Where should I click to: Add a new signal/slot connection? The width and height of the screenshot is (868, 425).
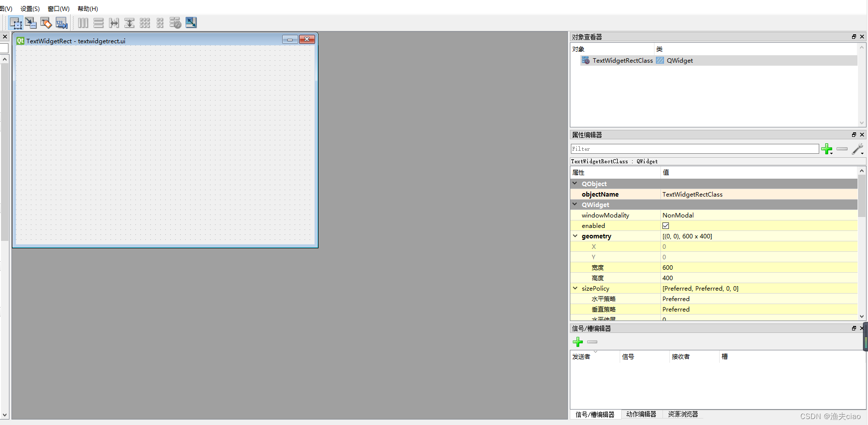[578, 342]
